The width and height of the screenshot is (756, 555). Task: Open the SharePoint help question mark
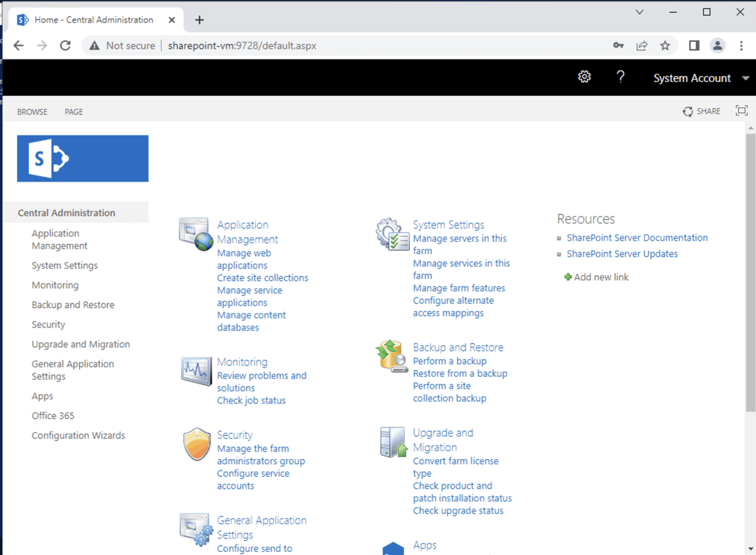click(620, 77)
